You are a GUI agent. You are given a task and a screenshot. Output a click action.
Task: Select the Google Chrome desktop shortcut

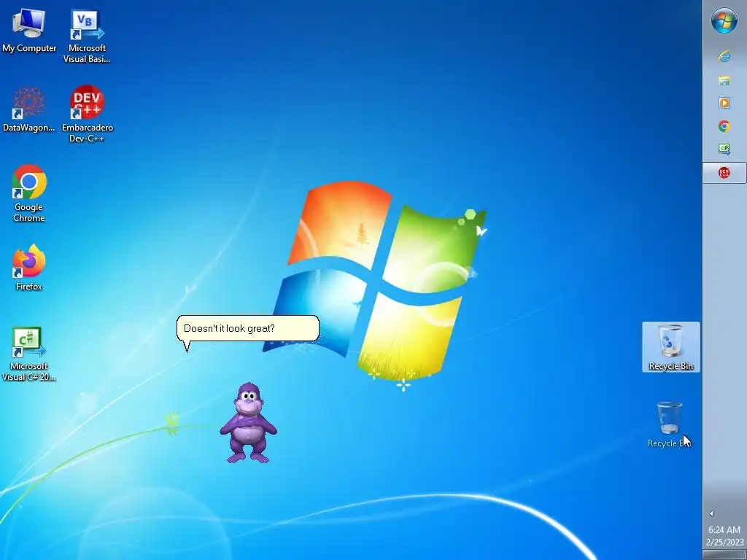coord(28,193)
